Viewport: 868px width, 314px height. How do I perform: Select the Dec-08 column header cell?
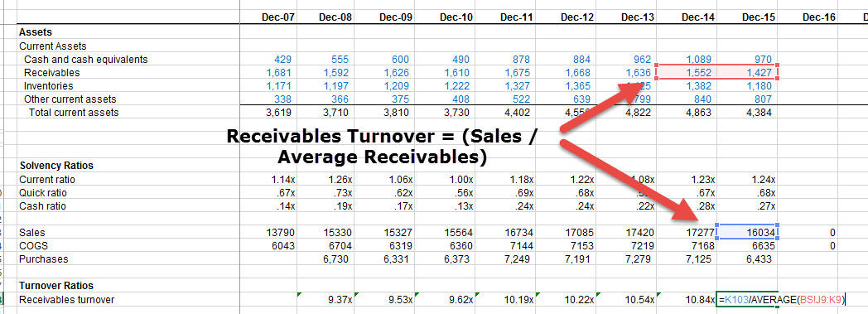pyautogui.click(x=325, y=17)
